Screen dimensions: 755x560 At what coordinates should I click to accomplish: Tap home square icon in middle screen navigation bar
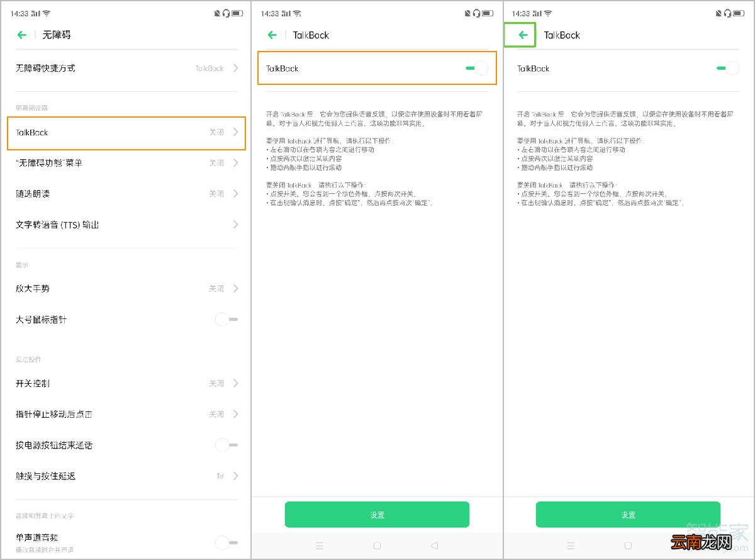(x=377, y=546)
